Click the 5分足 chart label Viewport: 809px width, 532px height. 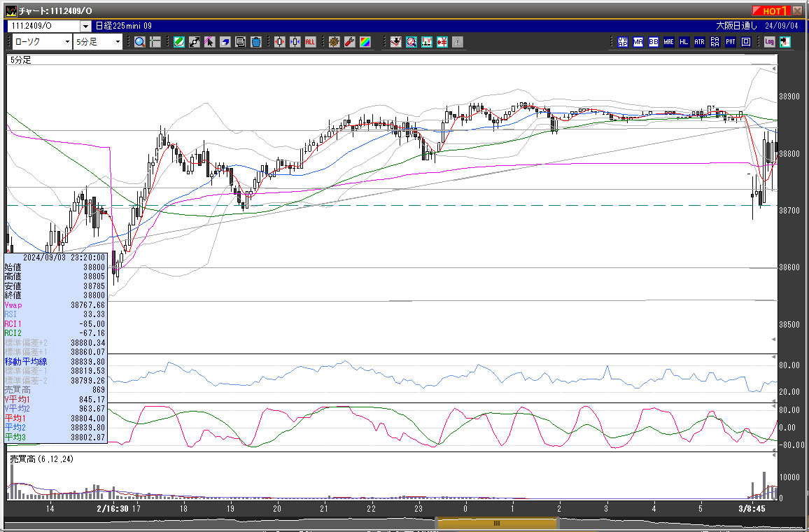pyautogui.click(x=20, y=60)
